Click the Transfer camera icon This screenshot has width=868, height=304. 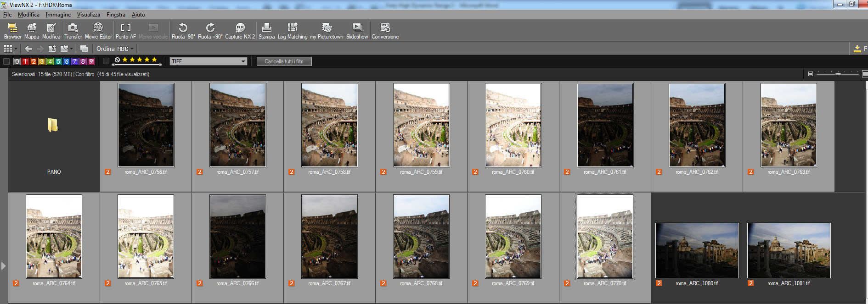tap(73, 31)
